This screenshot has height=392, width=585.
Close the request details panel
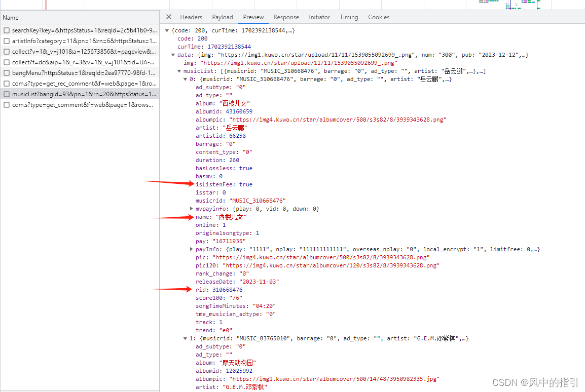pos(169,17)
